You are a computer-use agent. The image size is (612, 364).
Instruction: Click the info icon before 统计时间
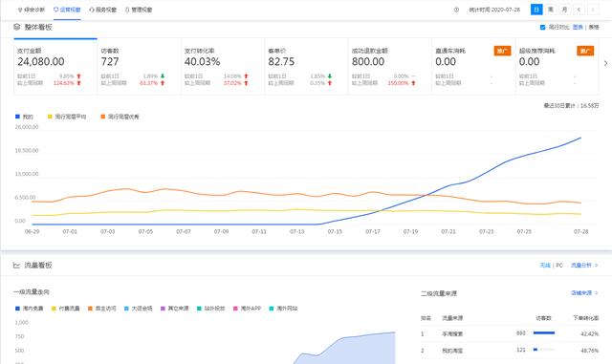(x=456, y=10)
